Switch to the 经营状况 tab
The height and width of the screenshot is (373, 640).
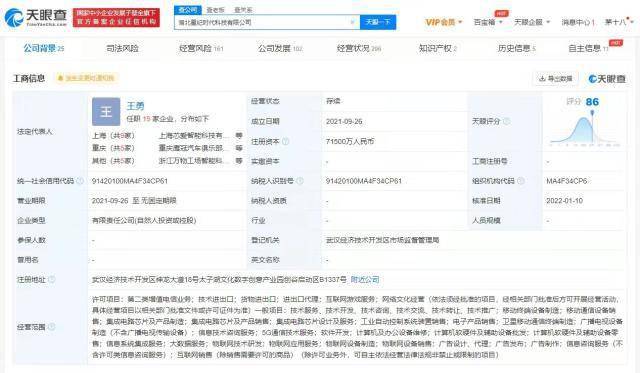359,49
